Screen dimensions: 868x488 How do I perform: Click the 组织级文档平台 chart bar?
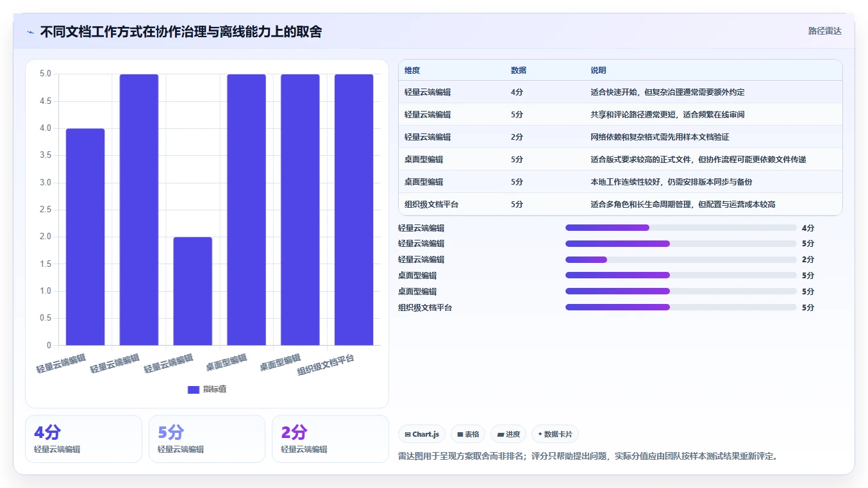[354, 210]
